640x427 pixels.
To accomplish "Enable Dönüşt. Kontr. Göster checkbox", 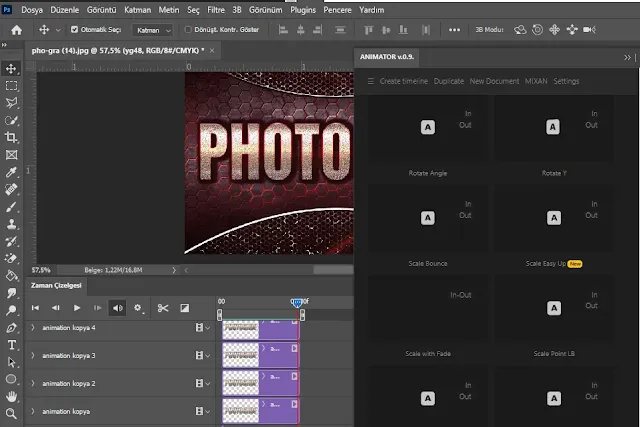I will (x=190, y=30).
